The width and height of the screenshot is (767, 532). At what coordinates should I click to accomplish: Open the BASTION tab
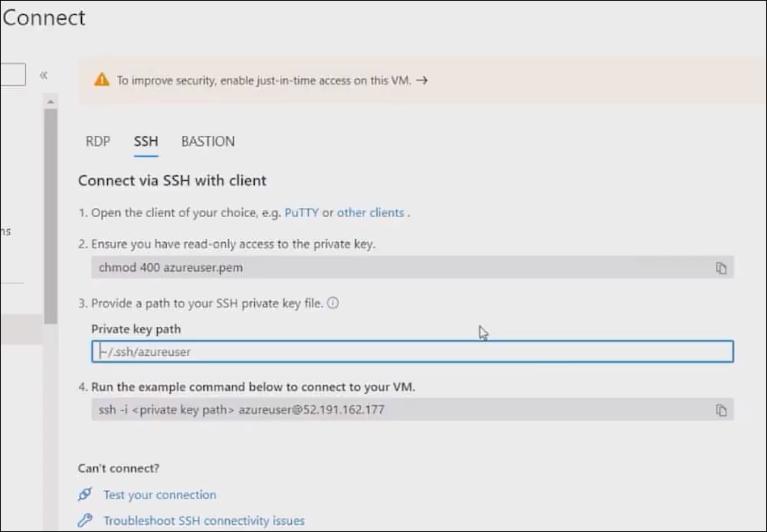pyautogui.click(x=208, y=141)
